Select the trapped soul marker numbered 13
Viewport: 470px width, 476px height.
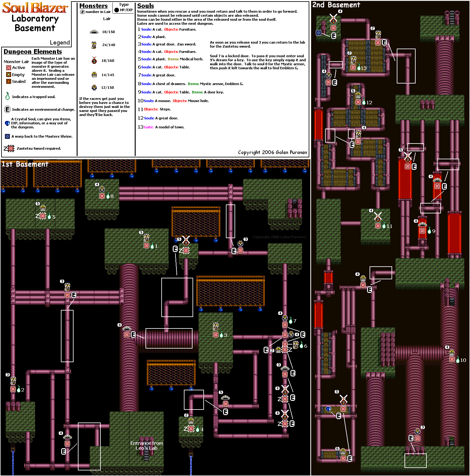pos(359,67)
